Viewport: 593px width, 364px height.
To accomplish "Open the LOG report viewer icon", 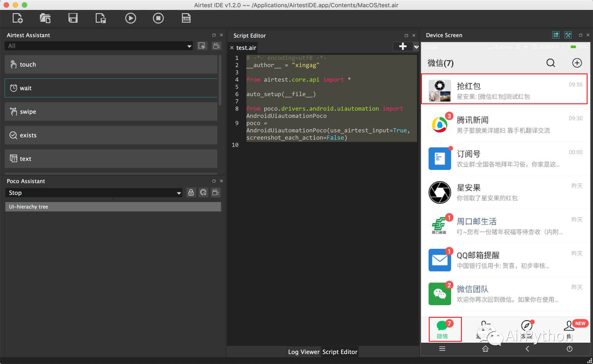I will point(186,18).
